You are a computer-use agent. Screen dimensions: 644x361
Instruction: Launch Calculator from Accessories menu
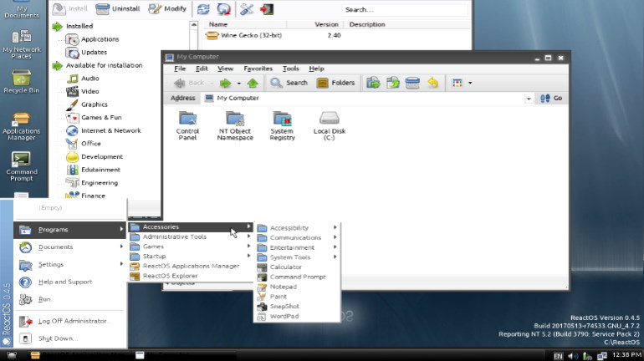298,267
